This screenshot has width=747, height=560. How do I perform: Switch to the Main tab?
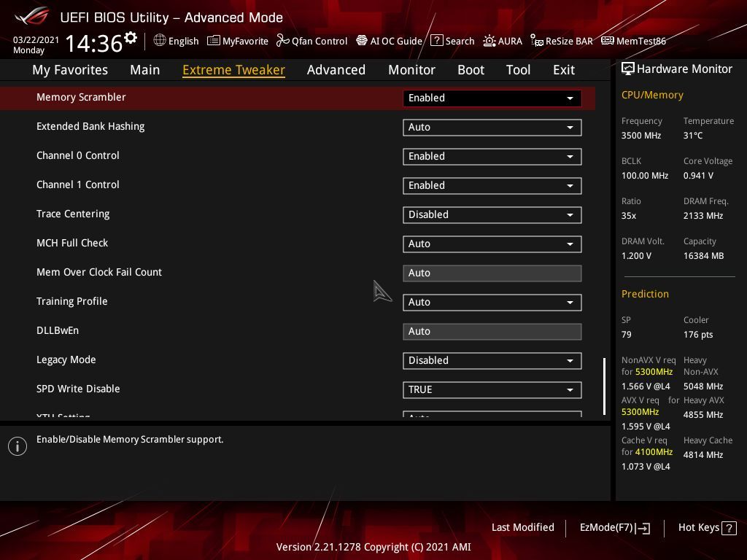[x=145, y=70]
